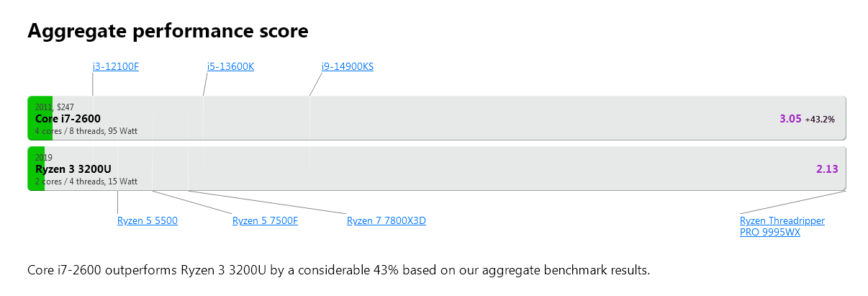This screenshot has width=868, height=296.
Task: Open the i5-13600K link
Action: click(x=230, y=67)
